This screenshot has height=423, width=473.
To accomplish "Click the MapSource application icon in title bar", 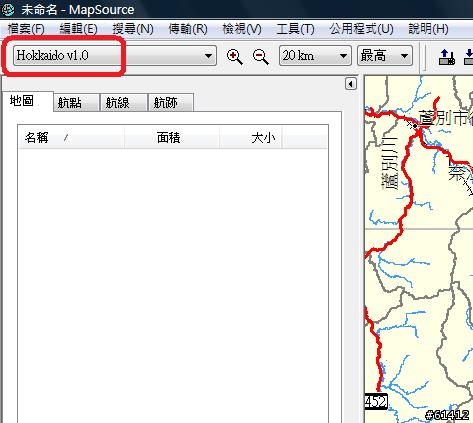I will click(8, 9).
